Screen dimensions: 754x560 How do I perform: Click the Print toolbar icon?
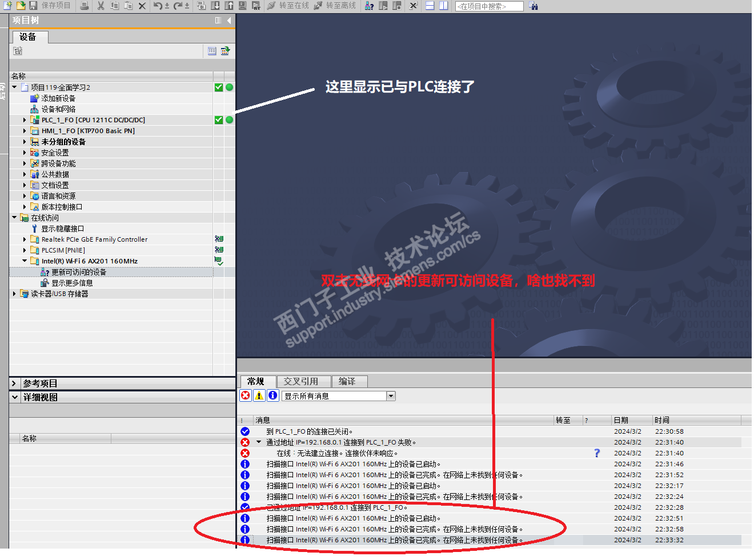(x=85, y=6)
